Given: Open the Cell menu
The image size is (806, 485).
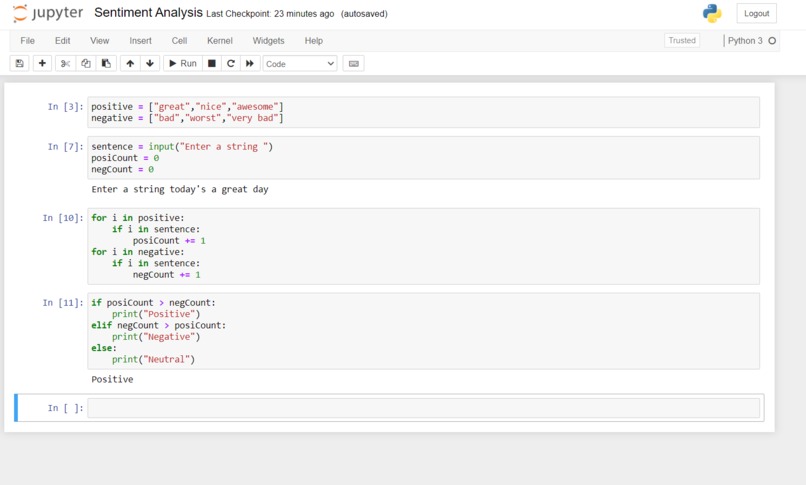Looking at the screenshot, I should click(179, 41).
